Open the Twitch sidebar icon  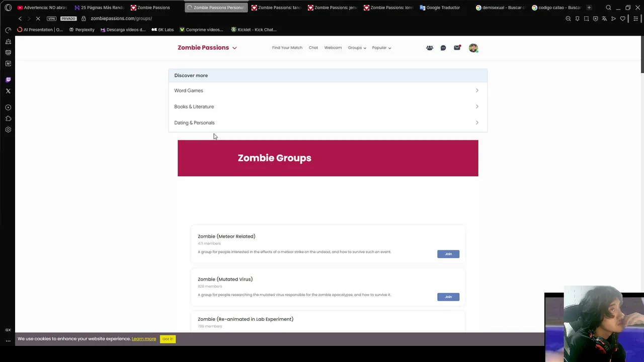coord(8,79)
